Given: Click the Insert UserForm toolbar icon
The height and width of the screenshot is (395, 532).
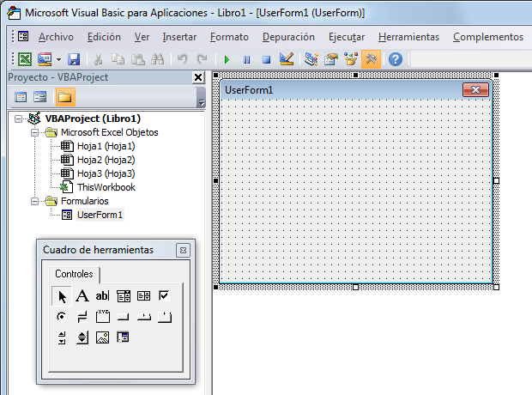Looking at the screenshot, I should pos(45,59).
